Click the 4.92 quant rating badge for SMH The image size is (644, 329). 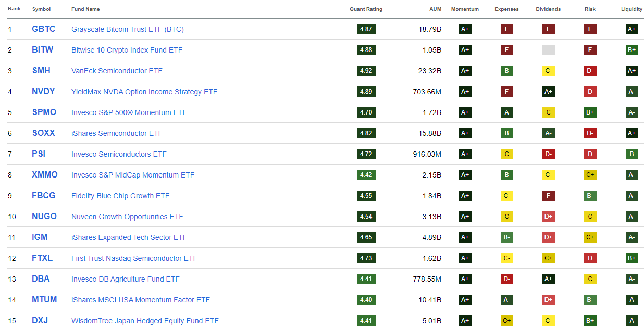[366, 71]
